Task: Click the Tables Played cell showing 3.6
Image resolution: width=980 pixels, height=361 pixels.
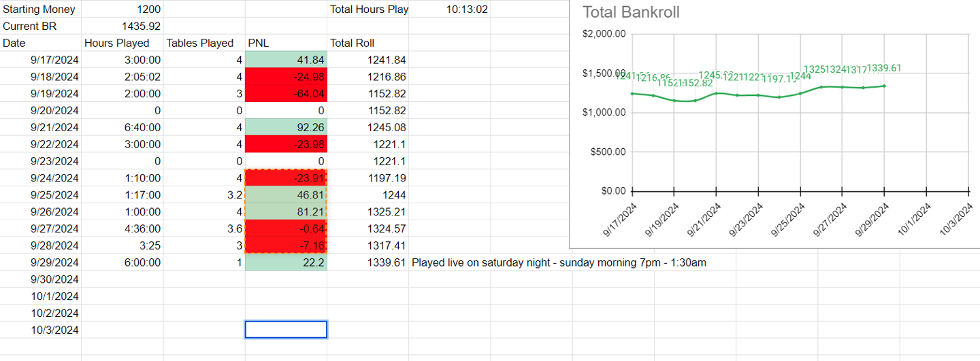Action: point(204,228)
